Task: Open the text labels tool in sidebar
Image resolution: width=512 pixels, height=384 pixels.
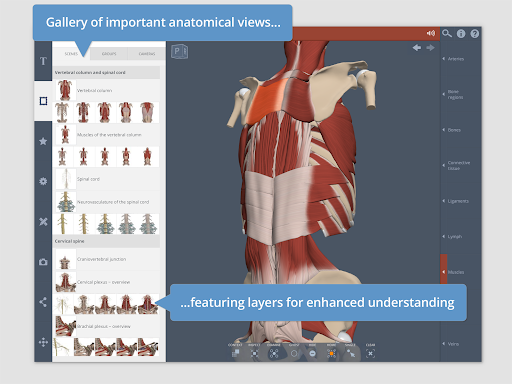Action: click(x=43, y=61)
